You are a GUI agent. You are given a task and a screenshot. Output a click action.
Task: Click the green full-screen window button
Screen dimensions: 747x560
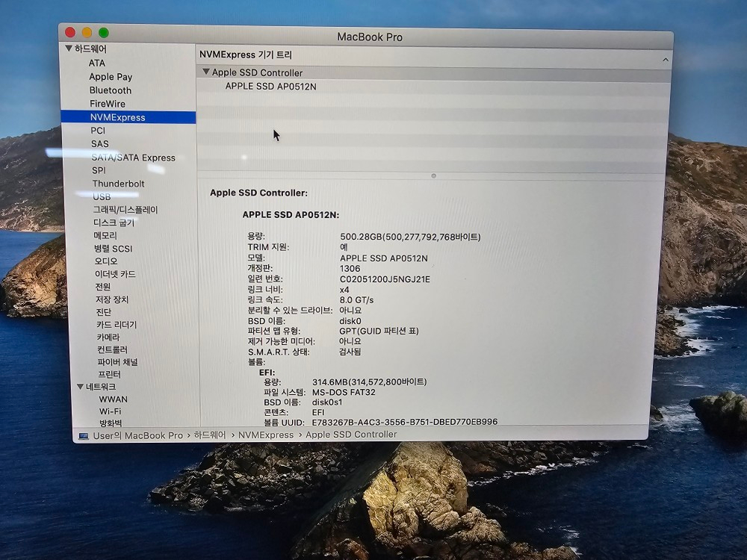pyautogui.click(x=104, y=33)
